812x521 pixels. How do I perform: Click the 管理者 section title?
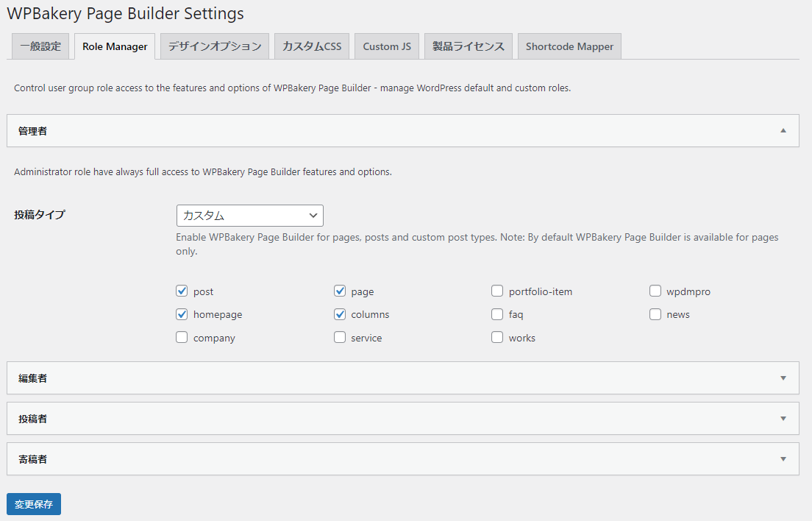[32, 131]
